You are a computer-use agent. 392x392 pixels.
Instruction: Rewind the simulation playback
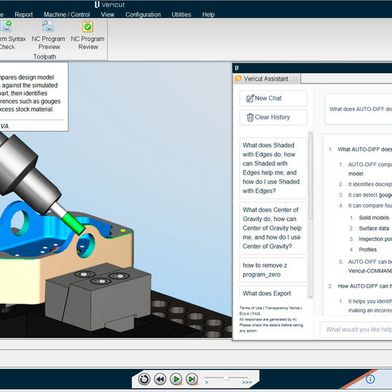click(160, 379)
